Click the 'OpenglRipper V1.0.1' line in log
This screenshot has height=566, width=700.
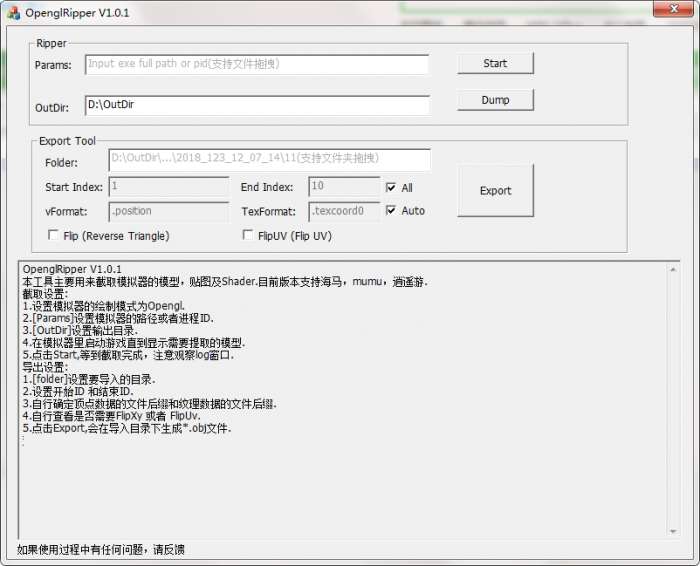click(72, 269)
